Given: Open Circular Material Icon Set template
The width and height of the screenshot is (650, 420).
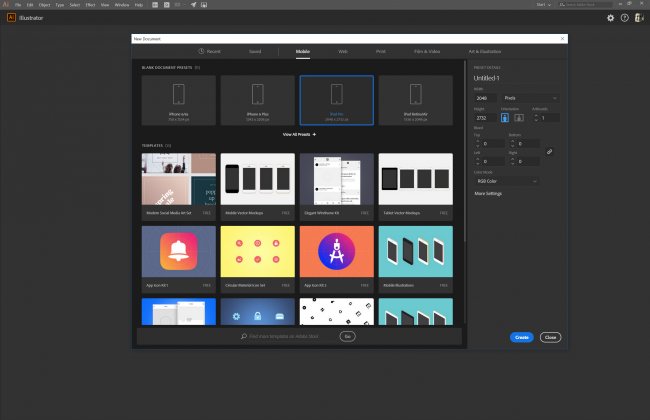Looking at the screenshot, I should (x=258, y=259).
